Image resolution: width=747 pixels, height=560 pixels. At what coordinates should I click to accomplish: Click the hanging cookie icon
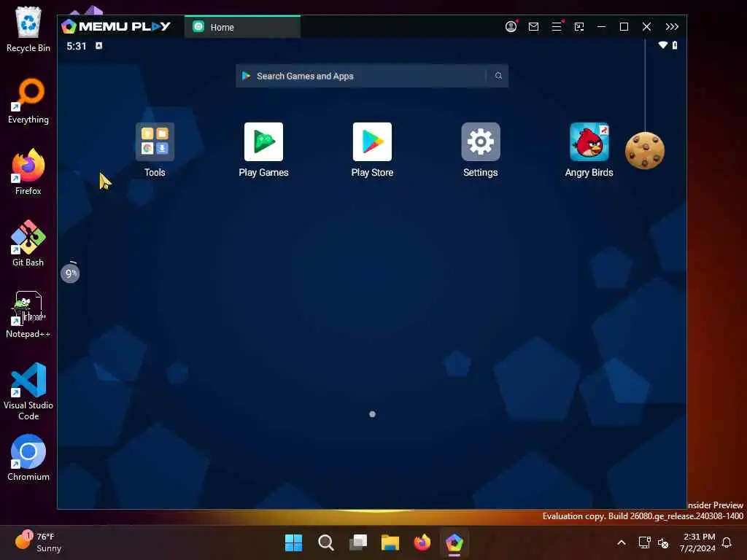pos(645,150)
